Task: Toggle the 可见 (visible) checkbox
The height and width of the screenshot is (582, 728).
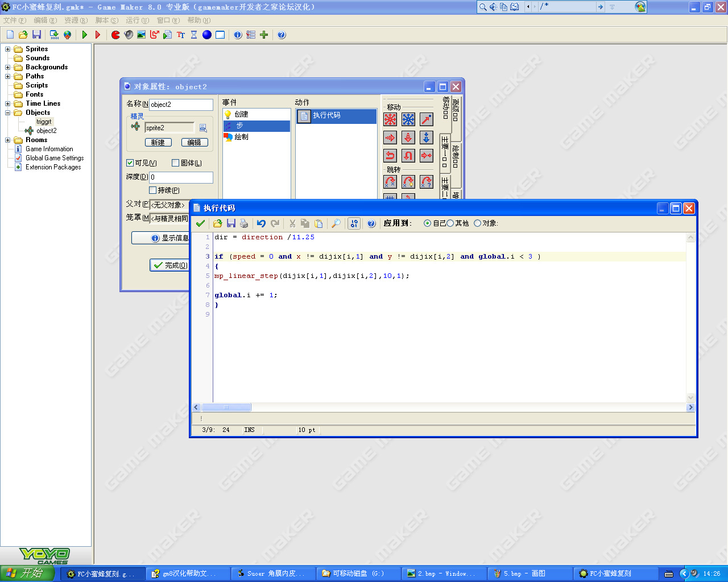Action: point(130,163)
